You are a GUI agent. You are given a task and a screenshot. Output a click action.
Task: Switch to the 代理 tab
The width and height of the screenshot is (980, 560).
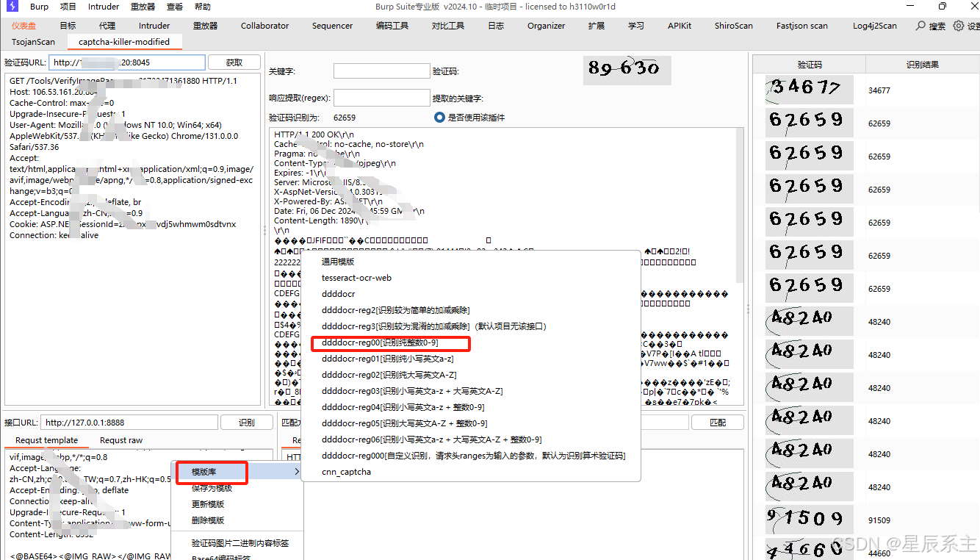(x=107, y=26)
